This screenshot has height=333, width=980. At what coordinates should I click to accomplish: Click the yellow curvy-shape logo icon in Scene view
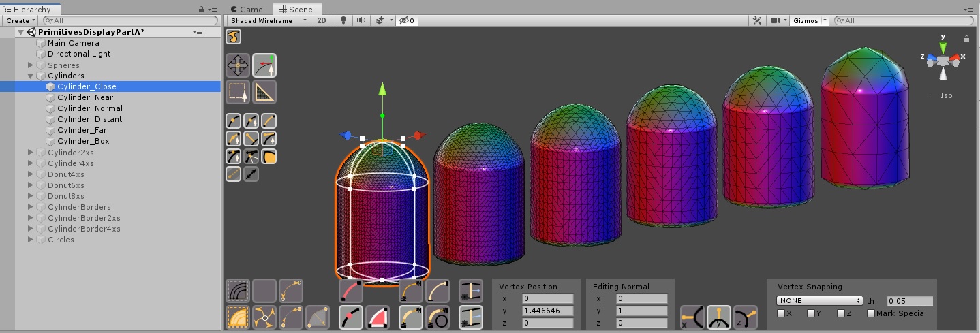tap(233, 36)
